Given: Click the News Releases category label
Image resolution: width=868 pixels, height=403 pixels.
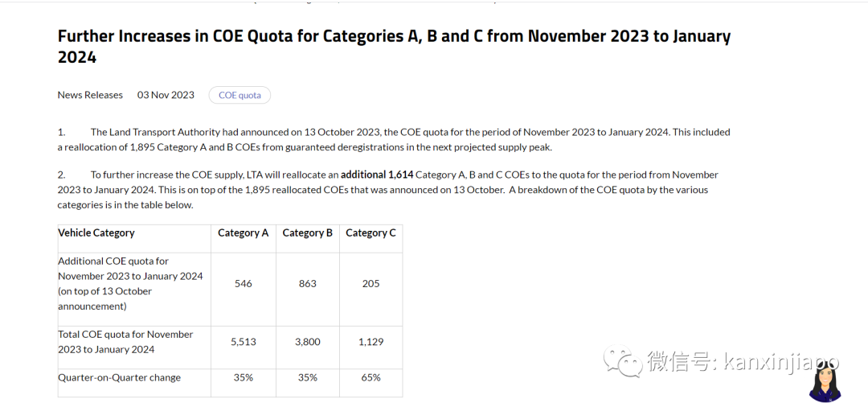Looking at the screenshot, I should point(90,95).
